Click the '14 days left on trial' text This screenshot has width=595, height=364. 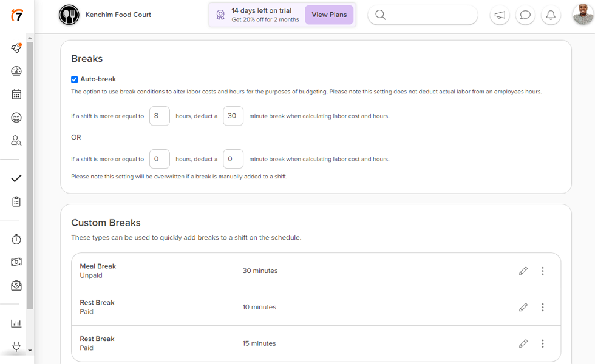[262, 11]
